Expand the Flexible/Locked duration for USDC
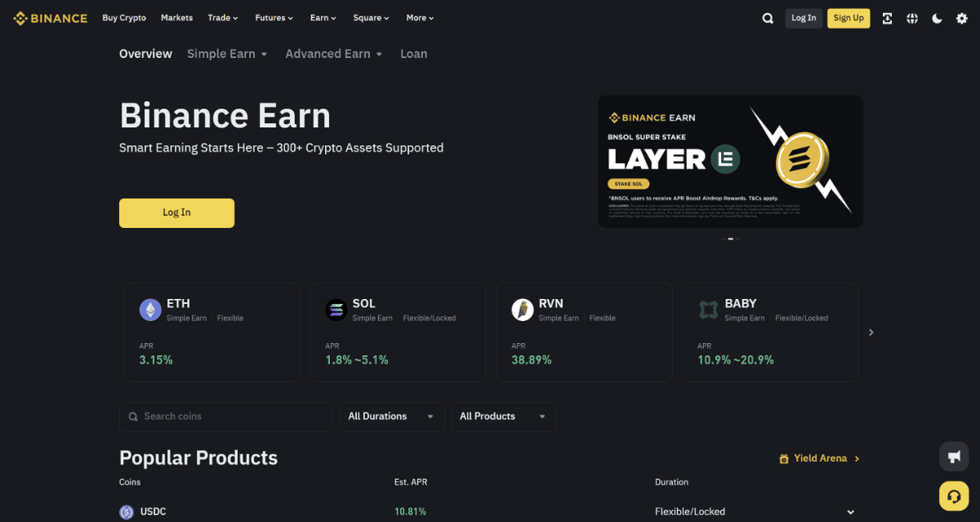980x522 pixels. 850,511
